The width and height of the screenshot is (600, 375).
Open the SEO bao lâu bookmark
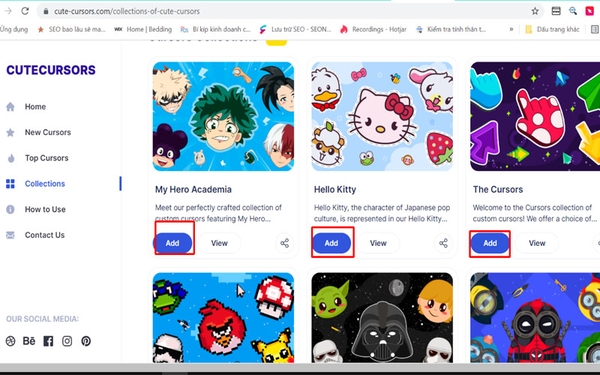click(x=71, y=29)
